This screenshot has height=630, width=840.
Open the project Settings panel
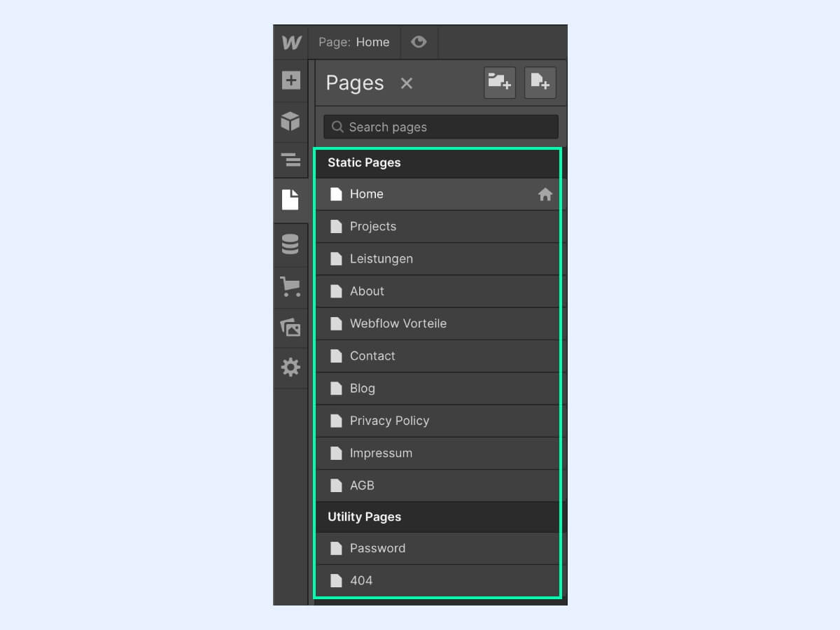[290, 366]
